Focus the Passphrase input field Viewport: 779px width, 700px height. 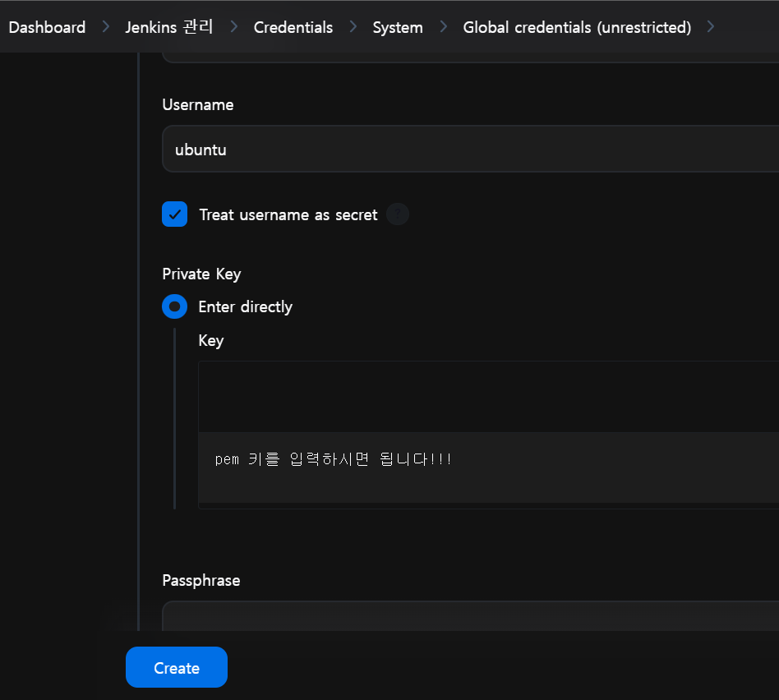coord(471,616)
